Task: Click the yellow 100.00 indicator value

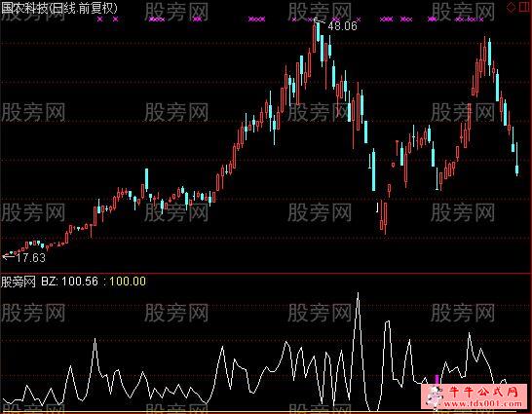Action: 128,282
